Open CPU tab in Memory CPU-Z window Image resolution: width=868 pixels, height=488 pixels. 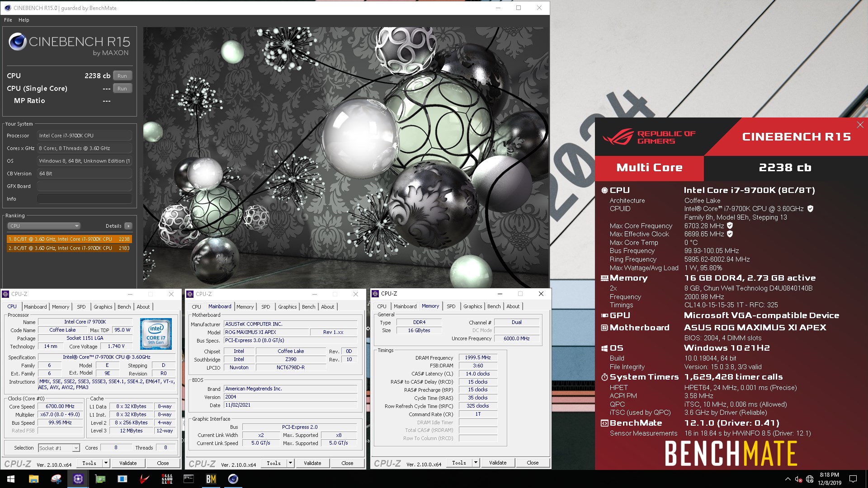click(382, 306)
